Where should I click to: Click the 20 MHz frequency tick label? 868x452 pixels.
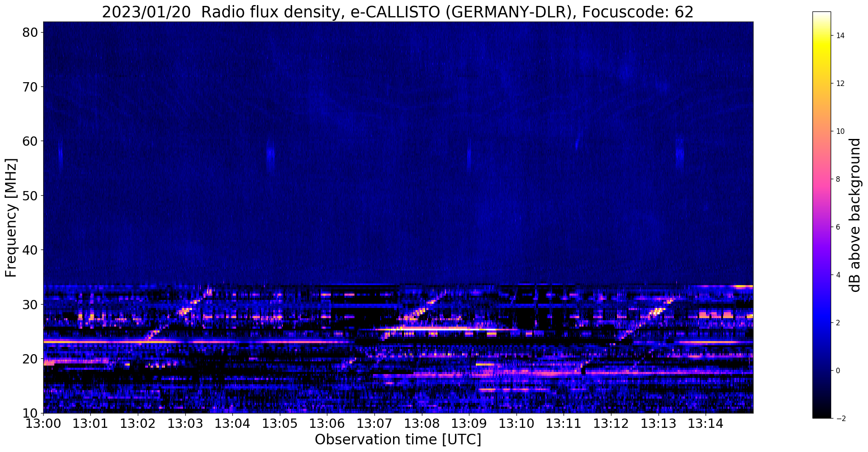point(31,359)
